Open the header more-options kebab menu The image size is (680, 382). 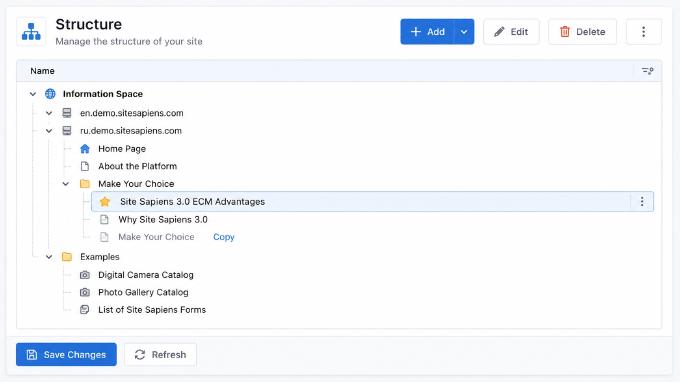[644, 32]
